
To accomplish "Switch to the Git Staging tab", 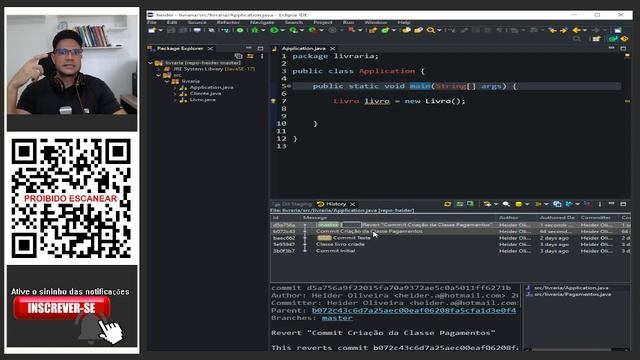I will click(293, 204).
